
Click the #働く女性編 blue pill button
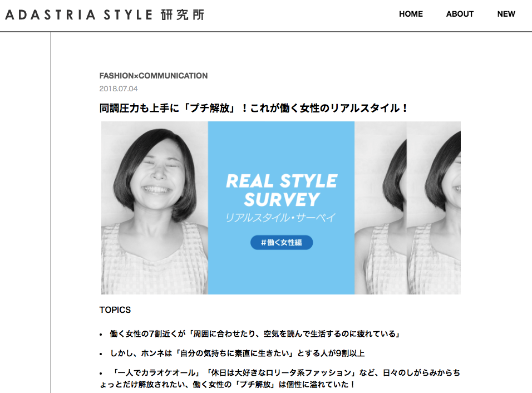click(x=282, y=242)
